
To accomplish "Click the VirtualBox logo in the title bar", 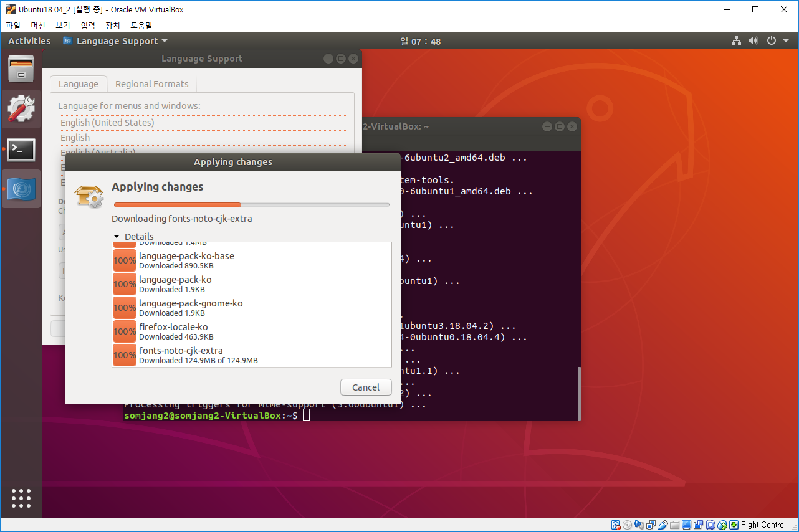I will tap(10, 9).
